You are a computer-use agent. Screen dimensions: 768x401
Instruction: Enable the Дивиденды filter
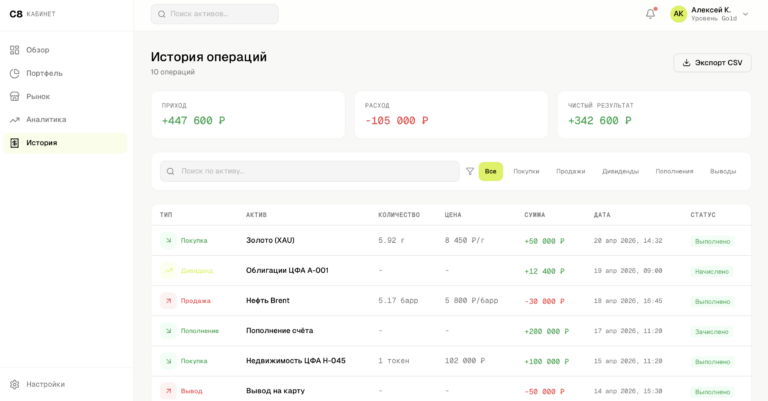(x=620, y=171)
